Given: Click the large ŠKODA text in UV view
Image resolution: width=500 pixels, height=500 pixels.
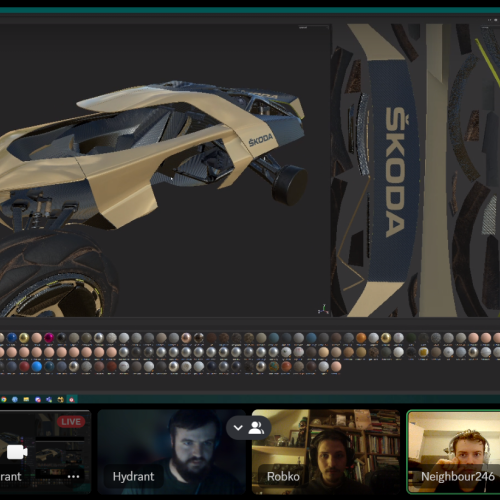Looking at the screenshot, I should tap(396, 172).
